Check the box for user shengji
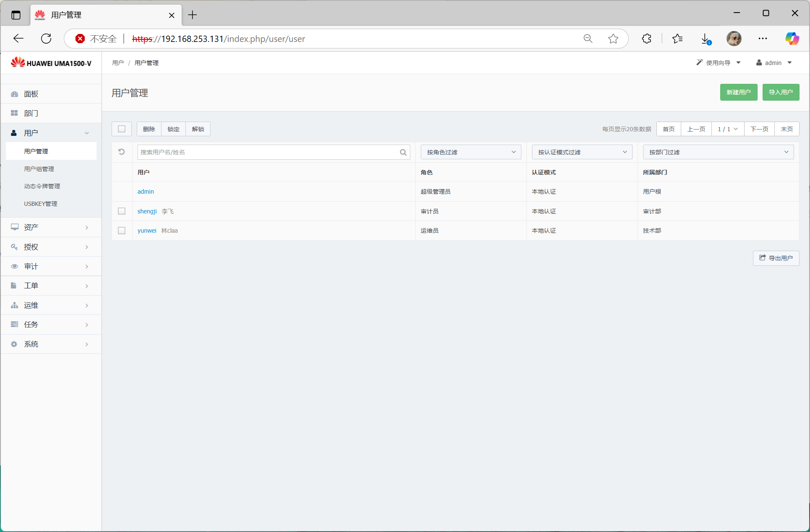Viewport: 810px width, 532px height. (122, 211)
